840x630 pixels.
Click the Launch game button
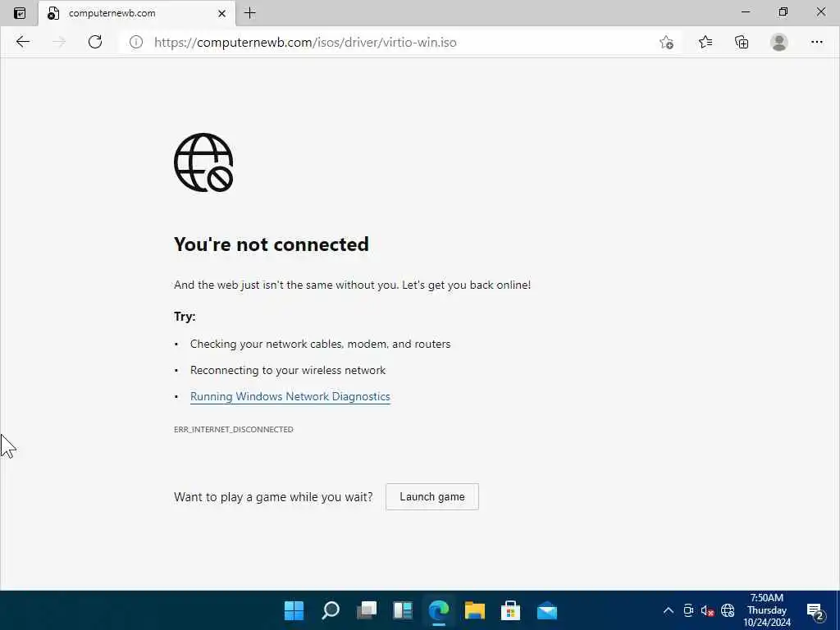pyautogui.click(x=431, y=496)
